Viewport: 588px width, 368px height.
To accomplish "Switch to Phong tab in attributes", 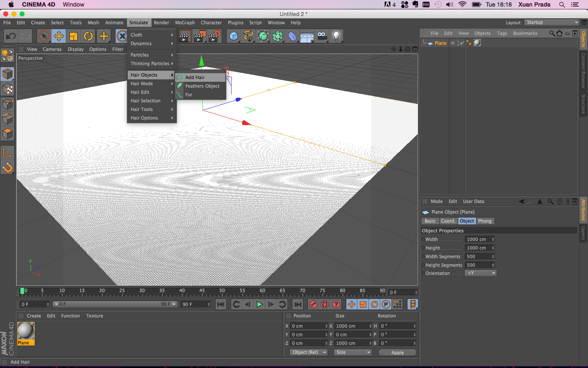I will pos(485,221).
